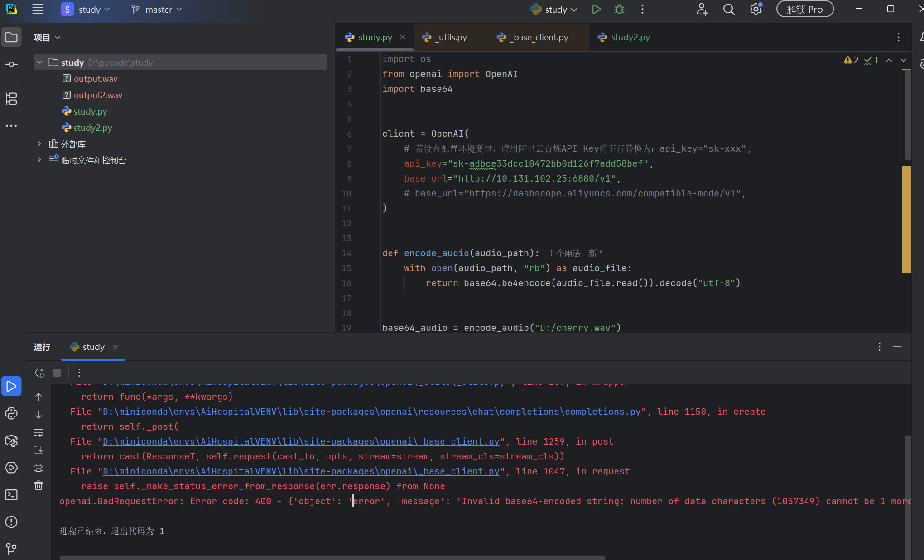This screenshot has width=924, height=560.
Task: Open editor tab options menu
Action: click(x=899, y=37)
